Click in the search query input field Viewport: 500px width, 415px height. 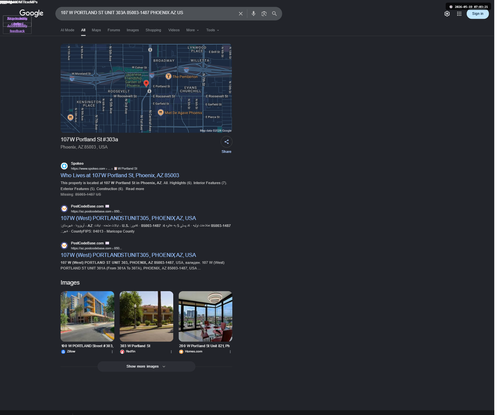click(x=147, y=13)
